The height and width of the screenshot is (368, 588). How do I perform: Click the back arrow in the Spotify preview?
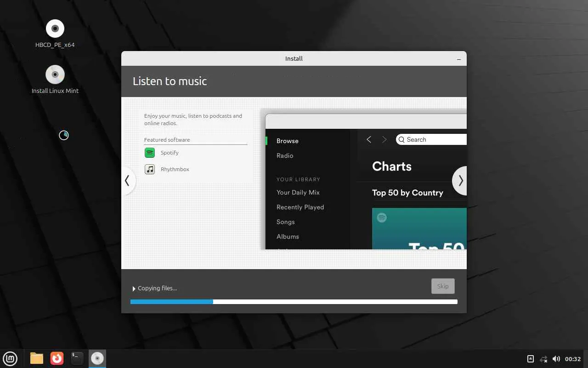[x=369, y=139]
